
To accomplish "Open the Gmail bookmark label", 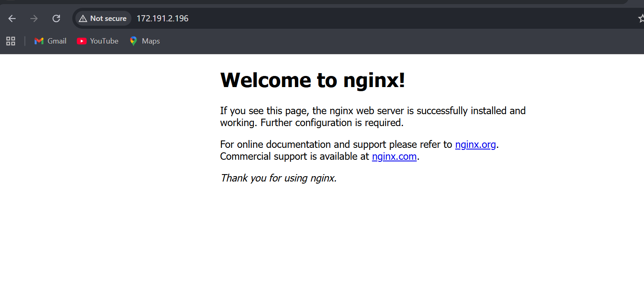I will coord(57,41).
